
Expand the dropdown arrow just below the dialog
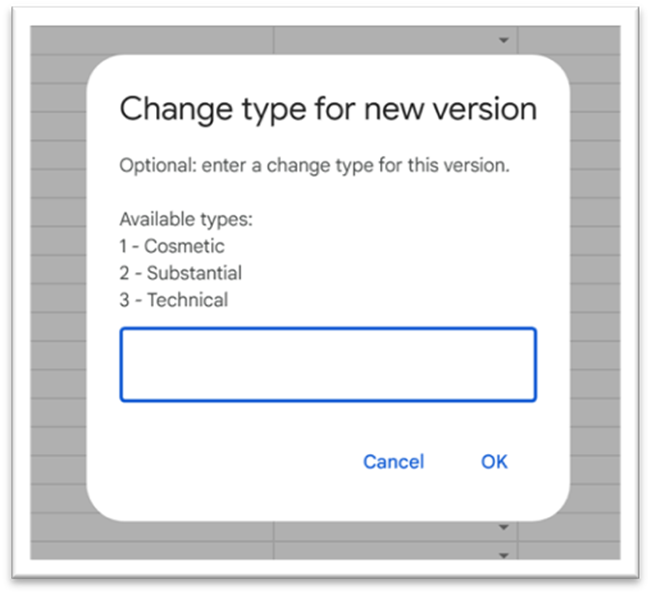tap(504, 527)
